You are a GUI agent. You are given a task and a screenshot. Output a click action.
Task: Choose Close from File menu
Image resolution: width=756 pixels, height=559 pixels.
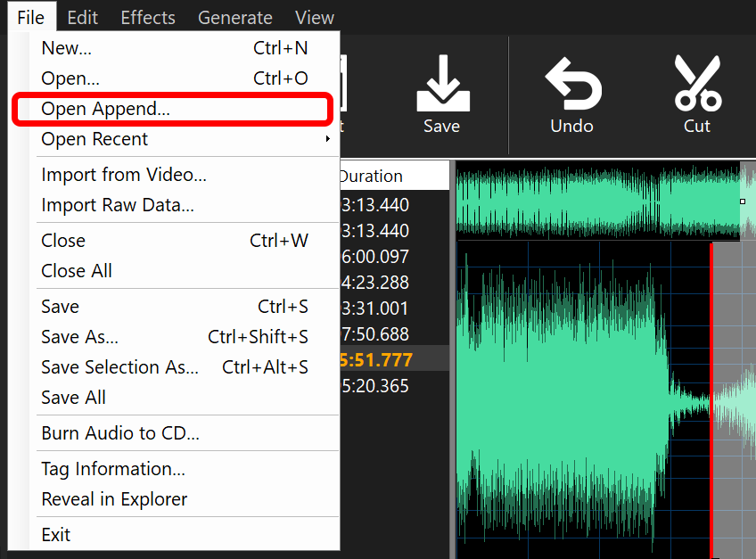[x=176, y=241]
